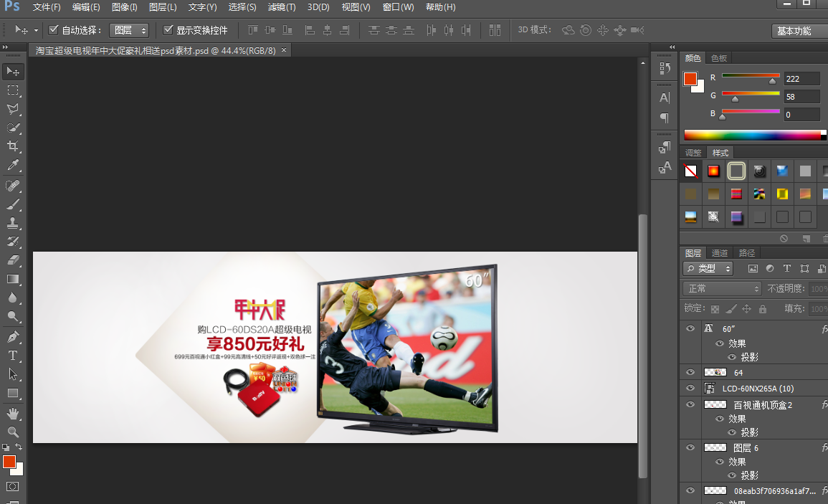Hide the 百视通机顶盒2 layer
Image resolution: width=828 pixels, height=504 pixels.
pos(690,404)
